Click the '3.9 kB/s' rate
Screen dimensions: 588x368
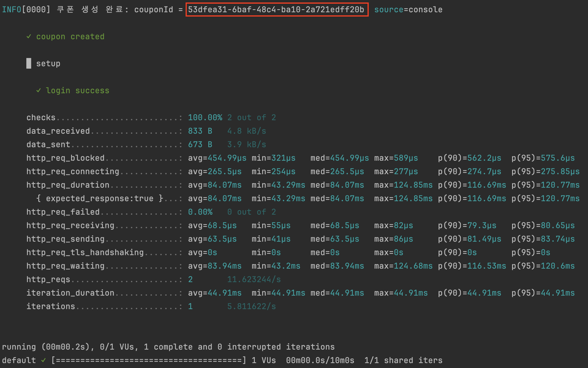[247, 144]
